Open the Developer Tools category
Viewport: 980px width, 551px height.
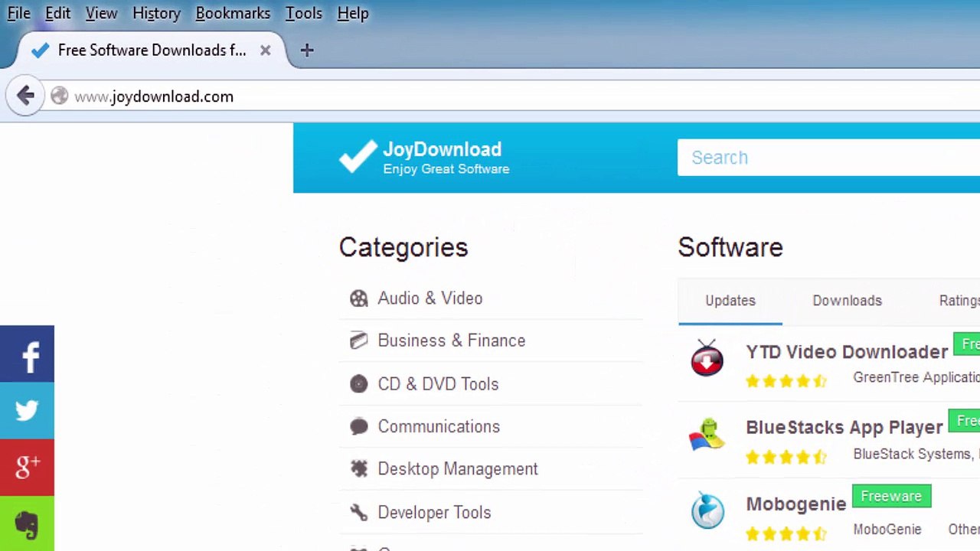(x=434, y=513)
